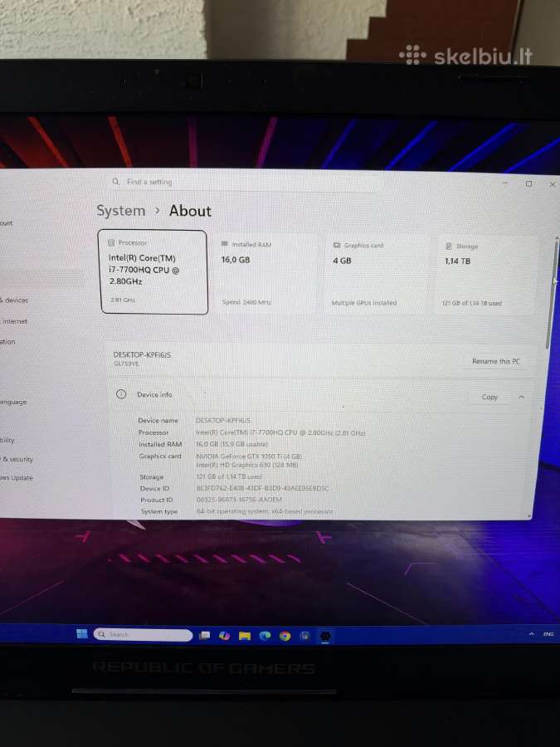
Task: Click the Find a setting search field
Action: pyautogui.click(x=245, y=182)
